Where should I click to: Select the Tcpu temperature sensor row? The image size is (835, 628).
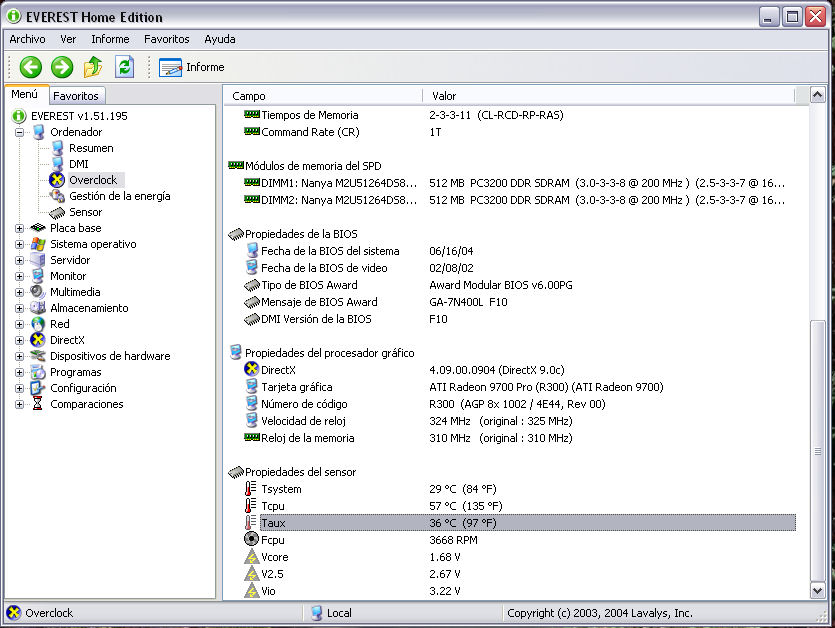pos(273,506)
